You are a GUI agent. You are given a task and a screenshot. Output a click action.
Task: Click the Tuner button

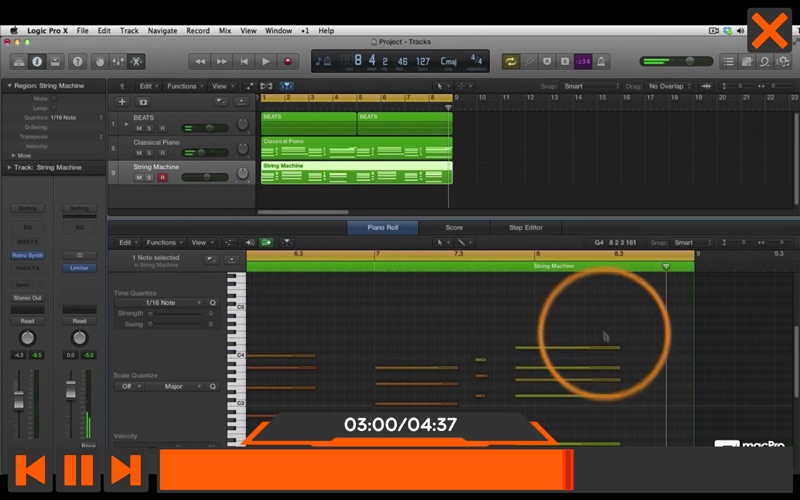[529, 62]
